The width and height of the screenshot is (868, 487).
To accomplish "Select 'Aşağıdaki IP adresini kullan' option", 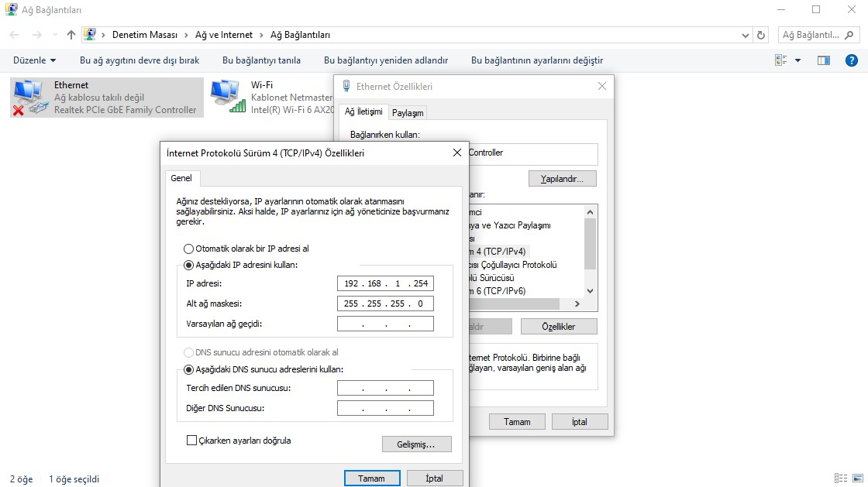I will tap(189, 266).
